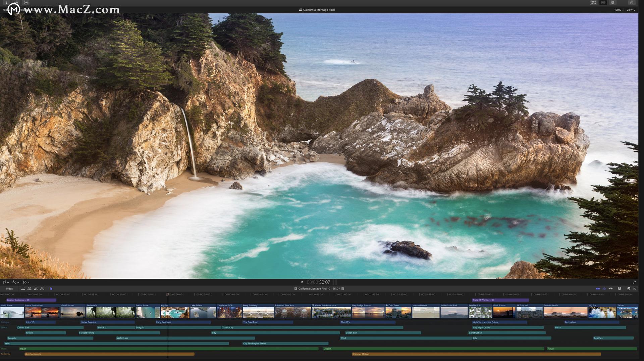The image size is (644, 361).
Task: Select the Ferry Building clip
Action: pos(258,311)
